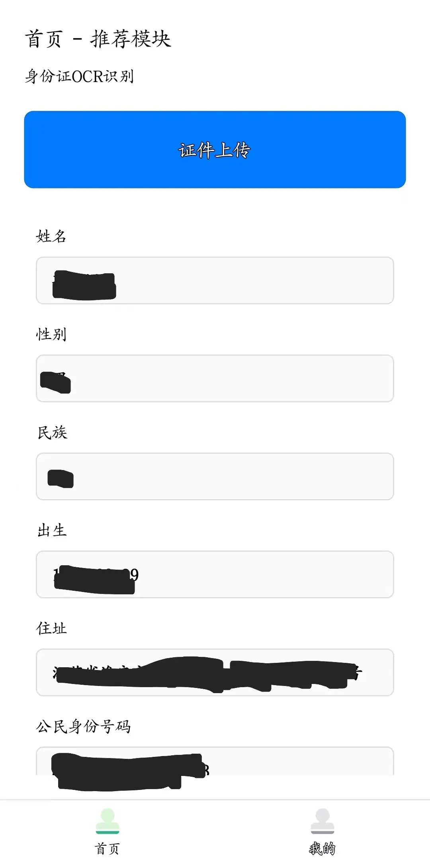This screenshot has height=868, width=430.
Task: Tap the 我的 profile tab icon
Action: pyautogui.click(x=322, y=821)
